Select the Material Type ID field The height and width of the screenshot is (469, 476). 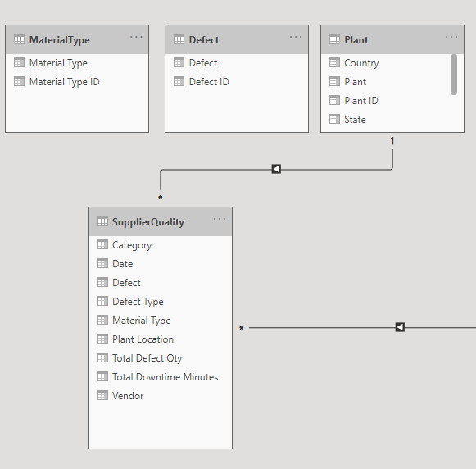pos(77,82)
